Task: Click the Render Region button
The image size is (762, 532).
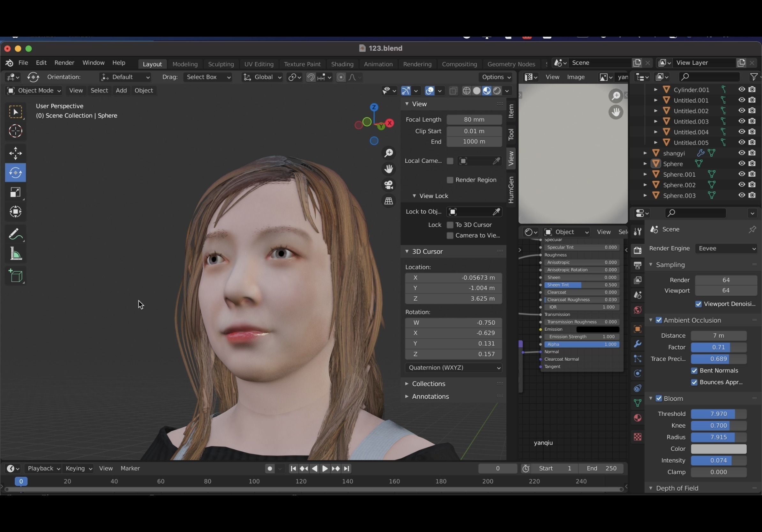Action: pyautogui.click(x=450, y=180)
